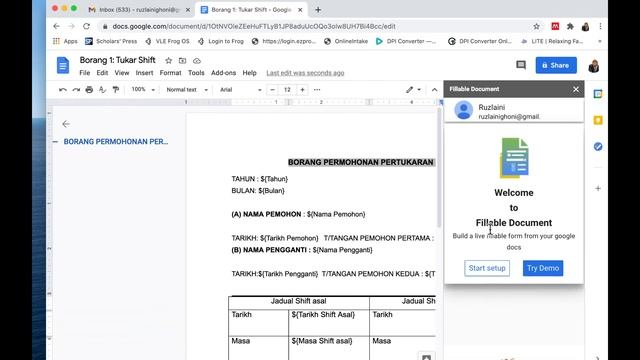This screenshot has height=360, width=640.
Task: Increase the font size with the plus button
Action: 302,90
